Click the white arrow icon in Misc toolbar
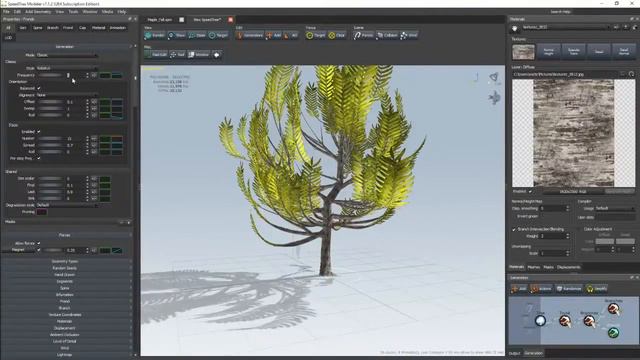The image size is (640, 360). pos(216,55)
